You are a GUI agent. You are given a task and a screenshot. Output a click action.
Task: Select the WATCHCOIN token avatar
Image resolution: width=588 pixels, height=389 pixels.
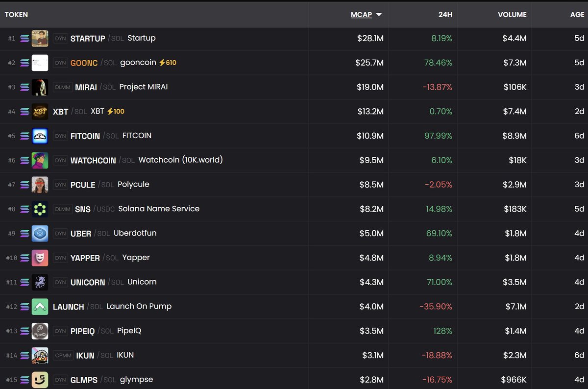click(x=40, y=160)
